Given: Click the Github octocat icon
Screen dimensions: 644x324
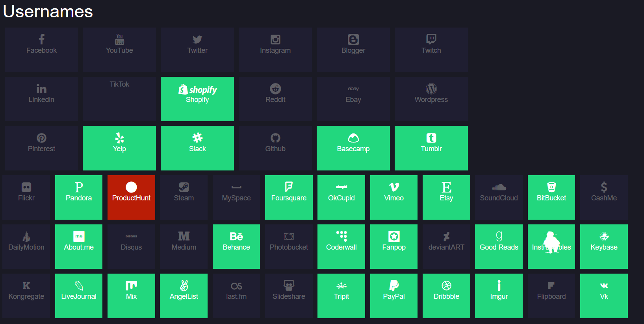Looking at the screenshot, I should pyautogui.click(x=275, y=138).
